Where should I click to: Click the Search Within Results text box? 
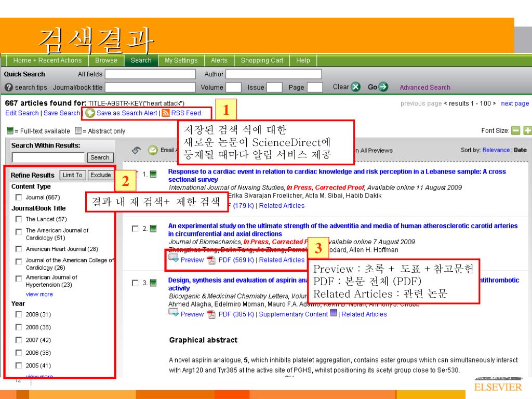pyautogui.click(x=48, y=157)
